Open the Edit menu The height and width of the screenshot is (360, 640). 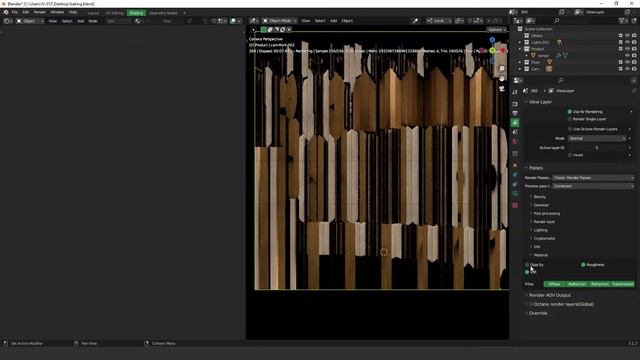click(x=26, y=12)
